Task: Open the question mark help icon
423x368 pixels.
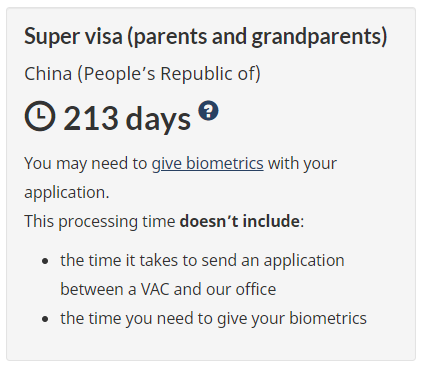Action: click(x=208, y=111)
